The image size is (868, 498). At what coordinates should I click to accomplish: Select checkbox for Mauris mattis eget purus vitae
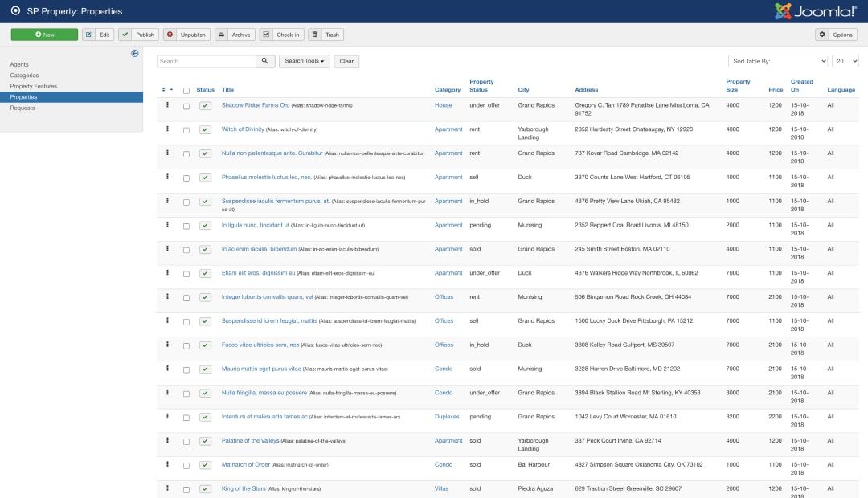186,369
